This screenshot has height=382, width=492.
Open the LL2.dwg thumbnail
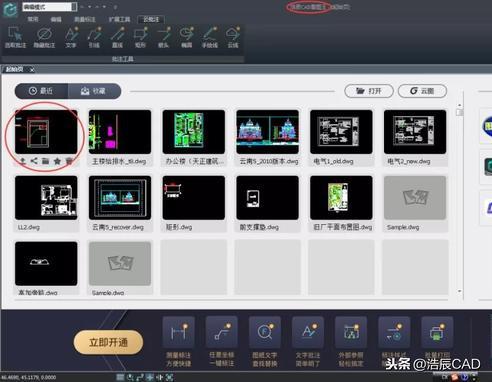pos(46,198)
